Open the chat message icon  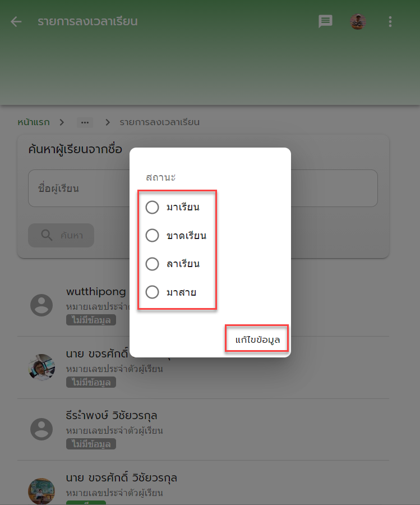[x=325, y=21]
